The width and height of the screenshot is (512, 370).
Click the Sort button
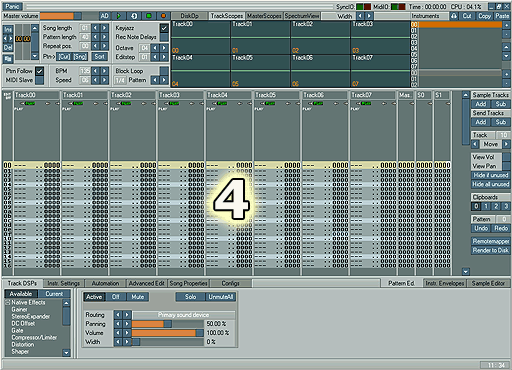click(x=99, y=57)
